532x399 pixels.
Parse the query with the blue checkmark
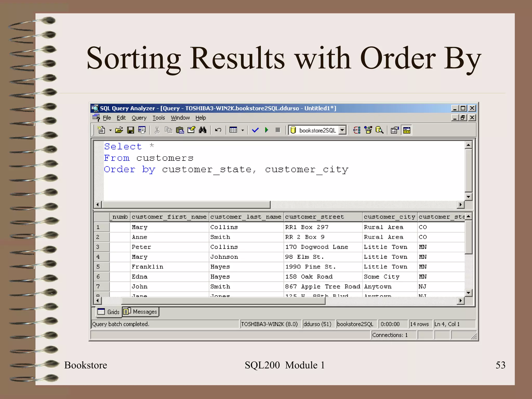point(255,130)
